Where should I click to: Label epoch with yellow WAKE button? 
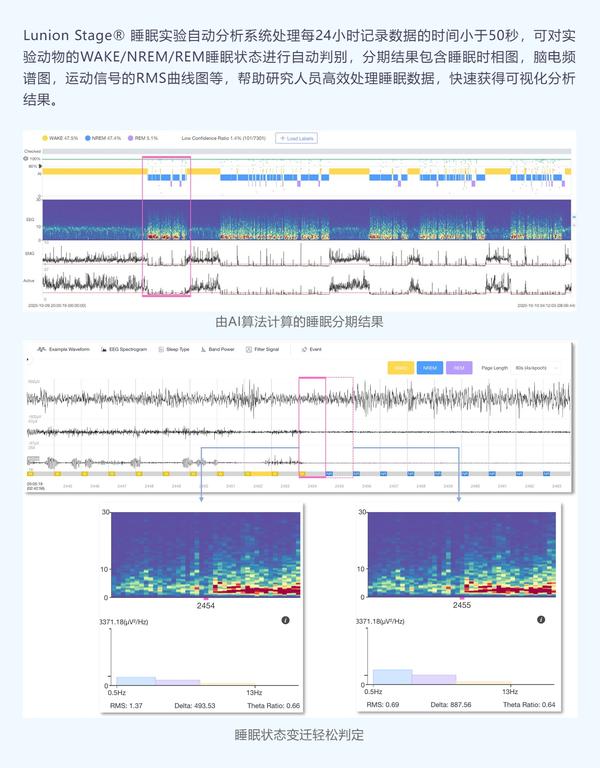pos(401,368)
